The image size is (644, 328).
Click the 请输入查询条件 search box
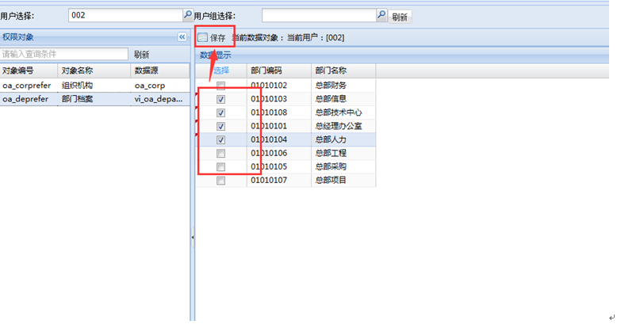point(64,54)
